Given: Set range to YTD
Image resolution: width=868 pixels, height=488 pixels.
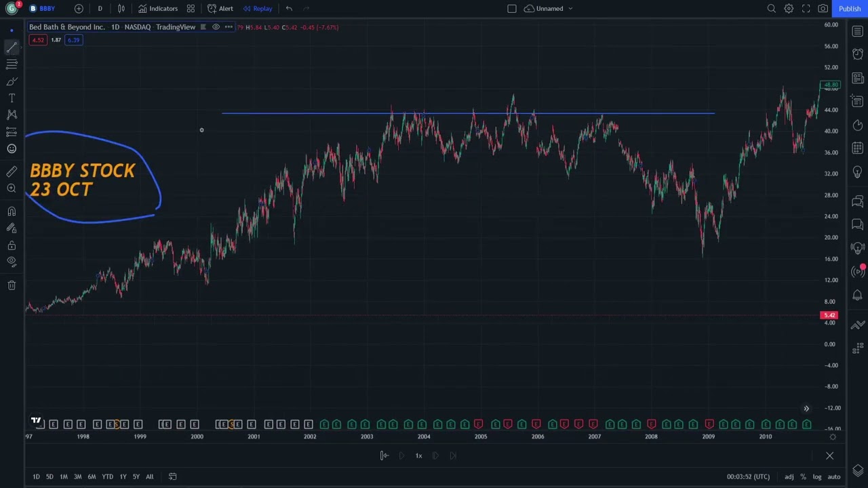Looking at the screenshot, I should tap(107, 476).
